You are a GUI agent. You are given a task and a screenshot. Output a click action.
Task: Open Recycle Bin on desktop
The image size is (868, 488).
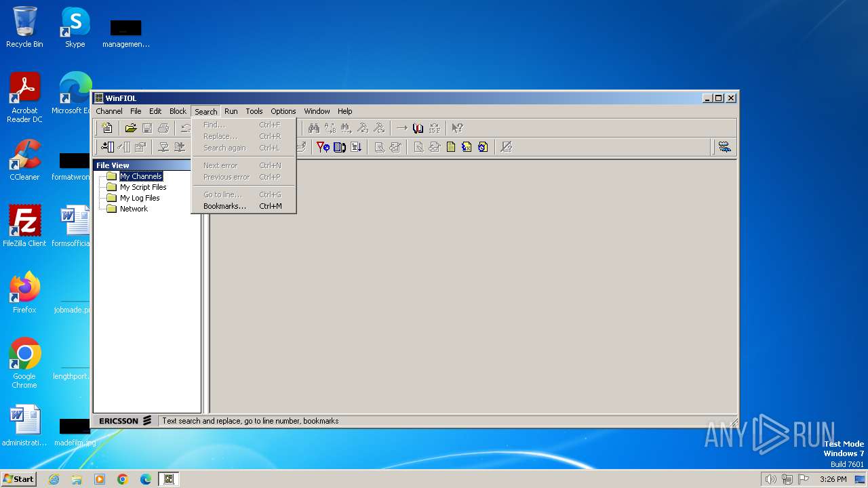(24, 27)
